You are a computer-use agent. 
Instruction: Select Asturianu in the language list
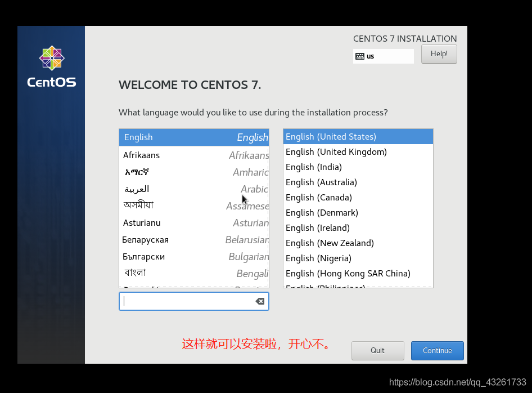(x=193, y=223)
